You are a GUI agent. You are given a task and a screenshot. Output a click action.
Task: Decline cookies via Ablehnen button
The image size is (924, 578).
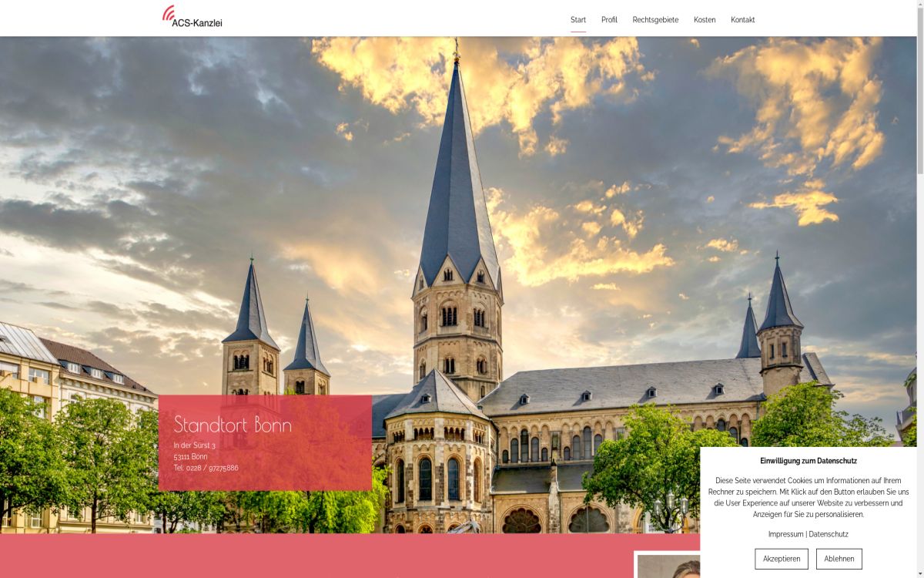tap(839, 559)
